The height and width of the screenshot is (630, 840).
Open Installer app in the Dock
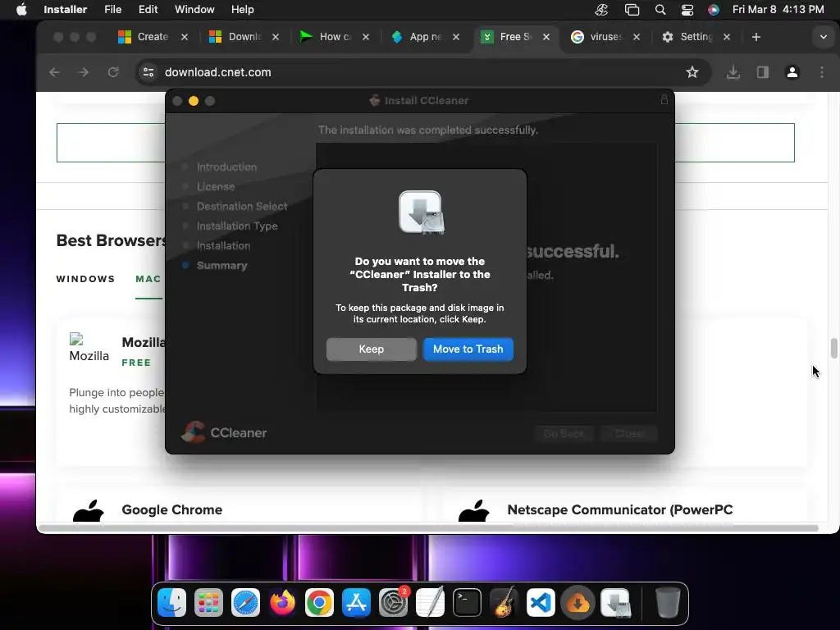(x=616, y=603)
